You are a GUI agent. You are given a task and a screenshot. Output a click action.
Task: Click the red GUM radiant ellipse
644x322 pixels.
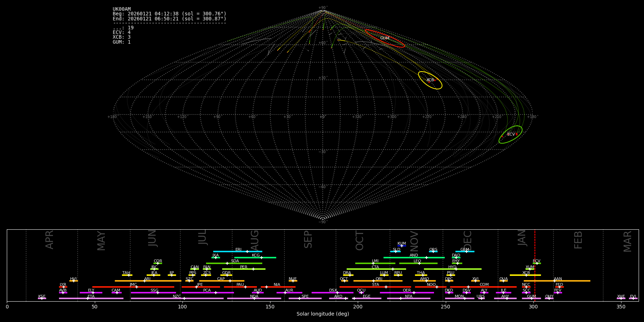(385, 38)
